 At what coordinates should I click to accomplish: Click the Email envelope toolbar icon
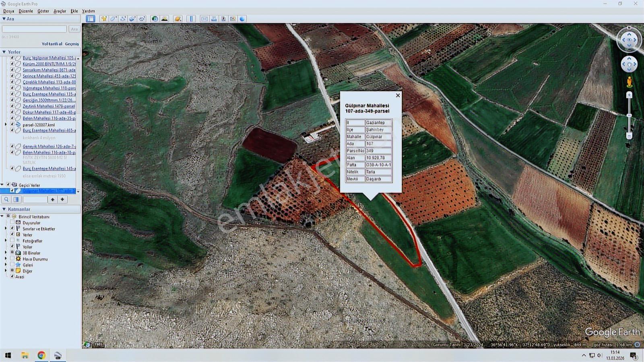[204, 19]
